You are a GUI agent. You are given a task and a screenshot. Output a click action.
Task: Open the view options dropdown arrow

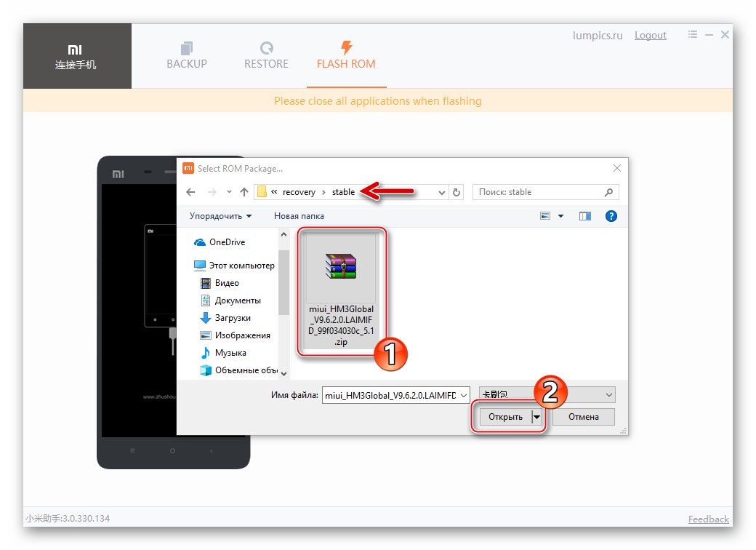[560, 216]
